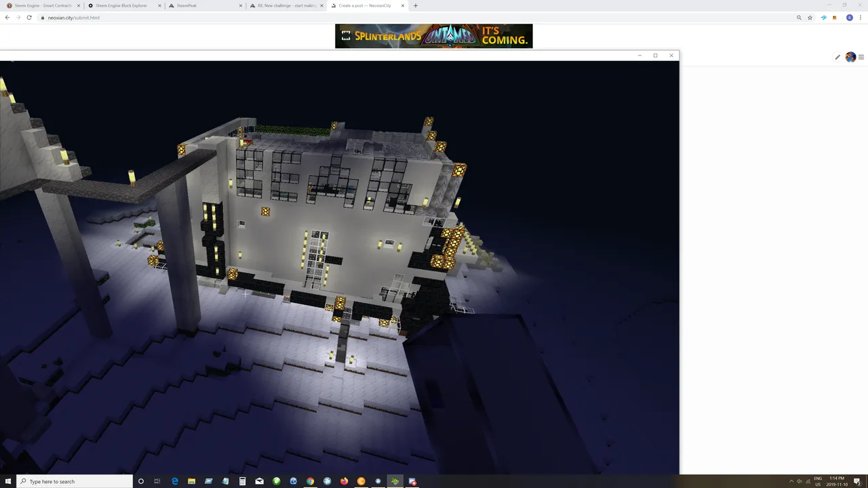Switch to Google Chrome on taskbar
The height and width of the screenshot is (488, 868).
point(311,481)
